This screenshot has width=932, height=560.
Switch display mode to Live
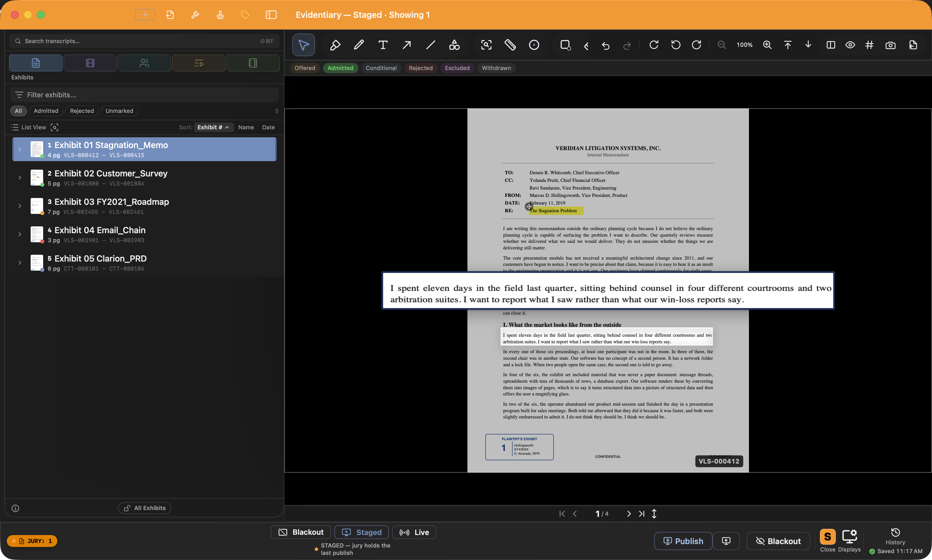[x=414, y=532]
